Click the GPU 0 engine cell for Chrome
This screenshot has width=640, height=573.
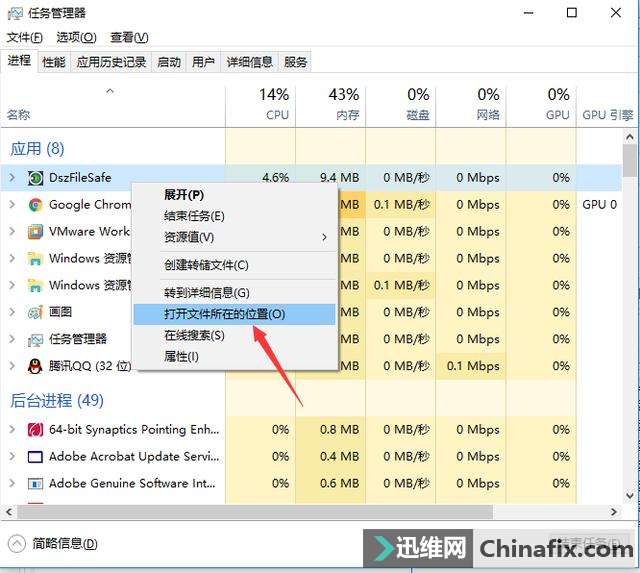point(599,204)
